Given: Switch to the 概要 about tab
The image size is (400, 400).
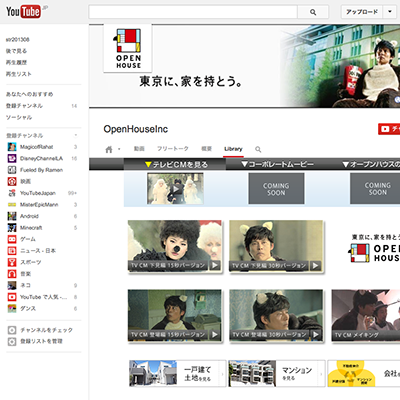Looking at the screenshot, I should [x=207, y=149].
